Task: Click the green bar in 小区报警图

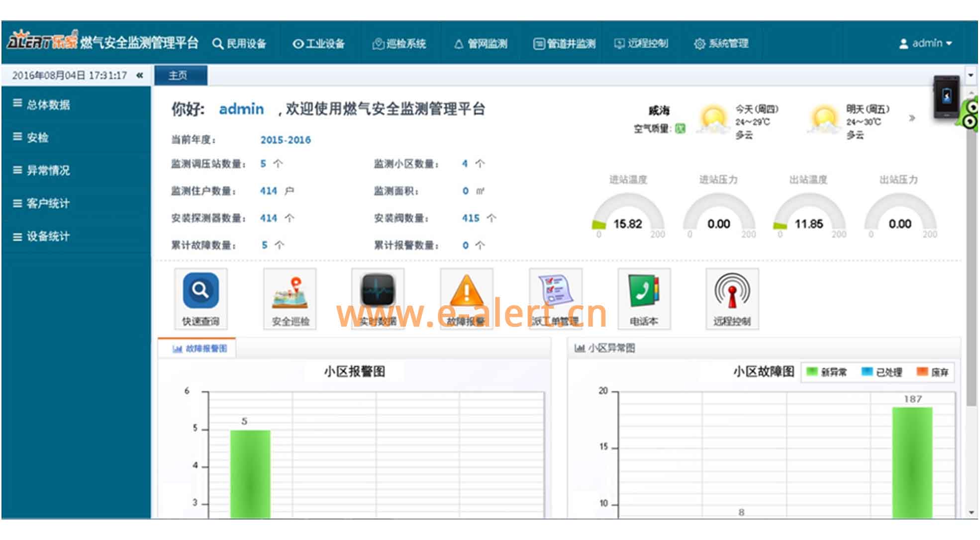Action: [250, 474]
